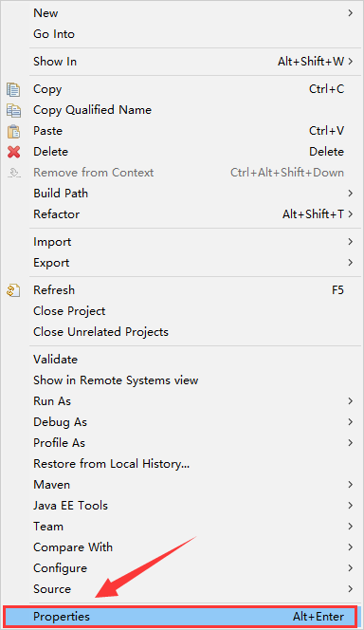Screen dimensions: 364x630
Task: Click the Refresh icon
Action: point(13,290)
